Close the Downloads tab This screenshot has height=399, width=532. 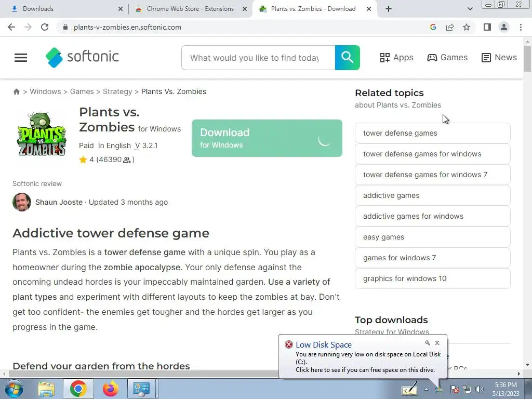pyautogui.click(x=121, y=9)
